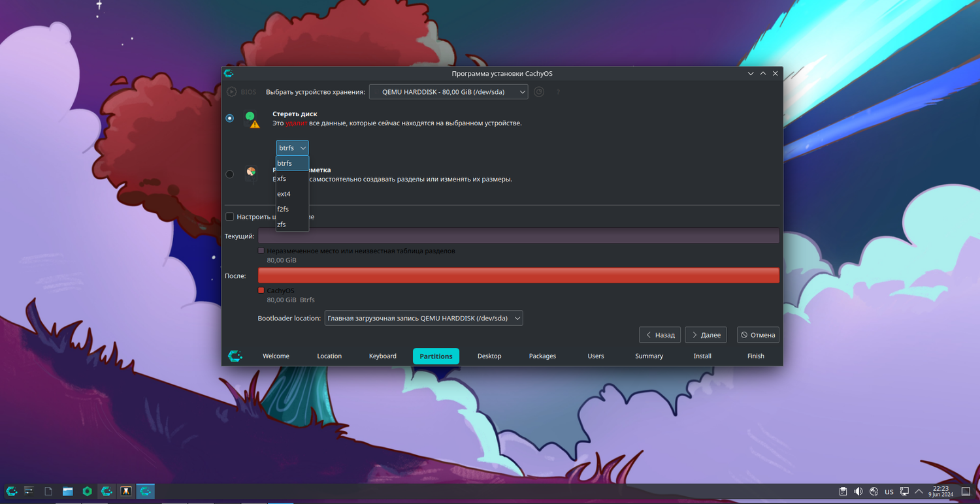Open the clock showing 22:23
This screenshot has width=980, height=504.
point(941,491)
